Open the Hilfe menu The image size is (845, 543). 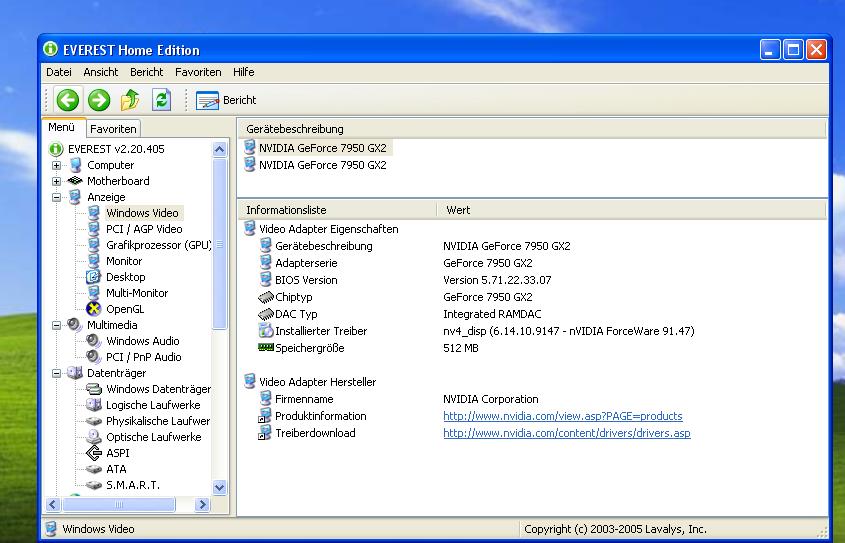click(x=244, y=72)
